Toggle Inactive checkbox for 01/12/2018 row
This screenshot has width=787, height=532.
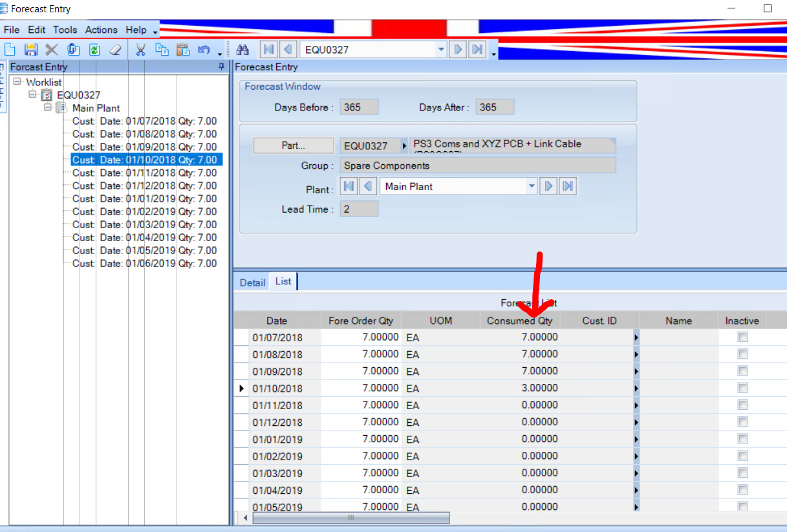click(x=742, y=422)
